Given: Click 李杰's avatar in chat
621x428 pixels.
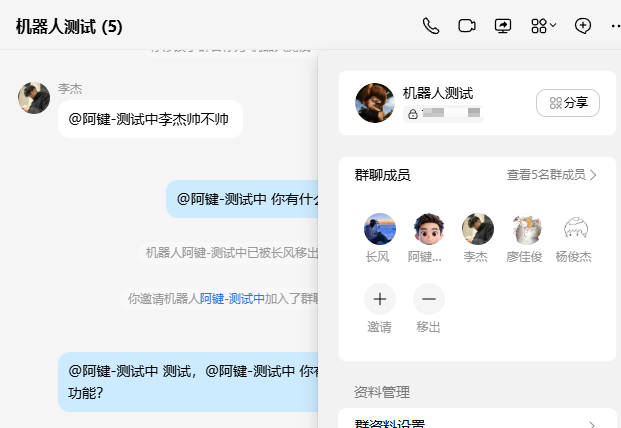Looking at the screenshot, I should [34, 98].
